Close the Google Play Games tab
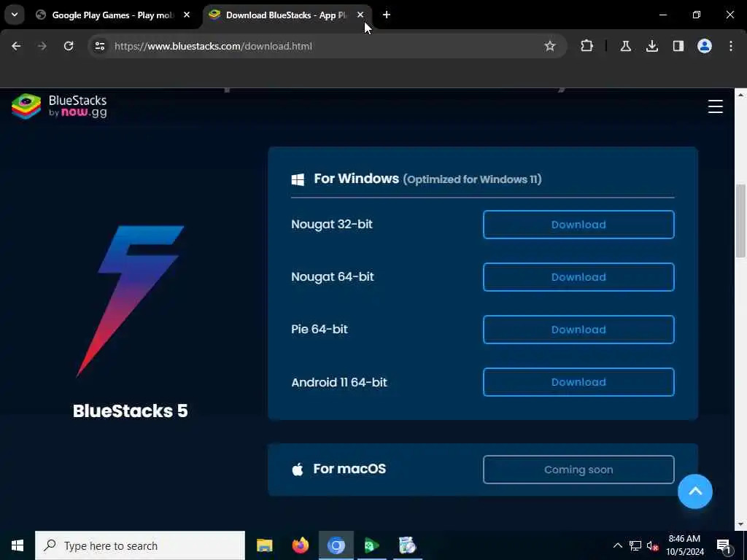 [x=187, y=15]
